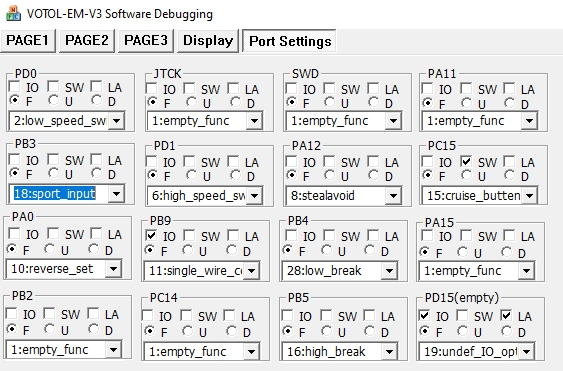Select the Port Settings tab
Screen dimensions: 563x371
(290, 41)
